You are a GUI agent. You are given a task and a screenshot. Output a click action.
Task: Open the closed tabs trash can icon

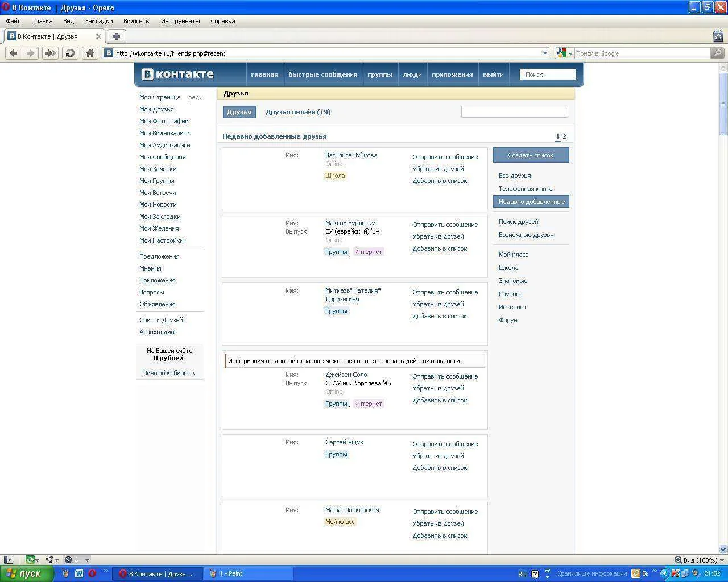[718, 36]
